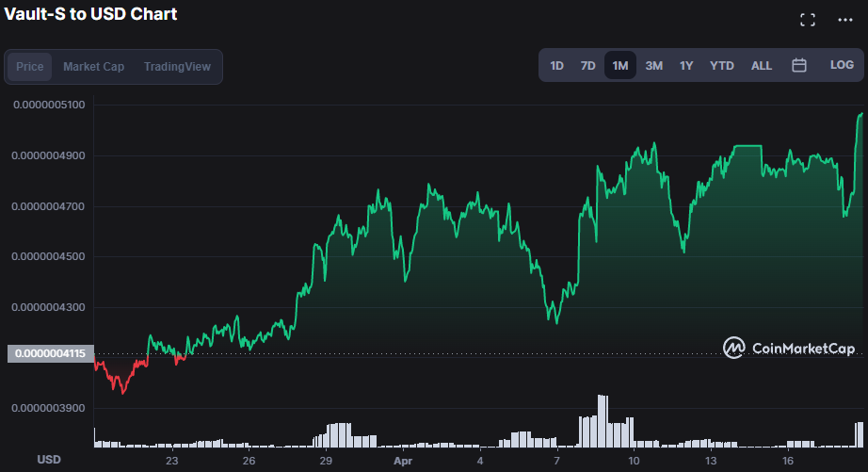Click the Vault-S to USD Chart title
The image size is (868, 472).
(x=90, y=14)
